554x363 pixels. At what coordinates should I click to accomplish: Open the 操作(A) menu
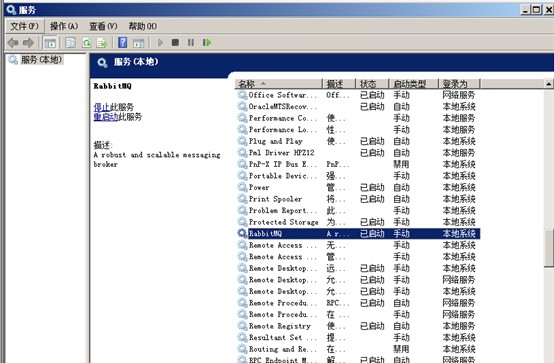pos(64,26)
